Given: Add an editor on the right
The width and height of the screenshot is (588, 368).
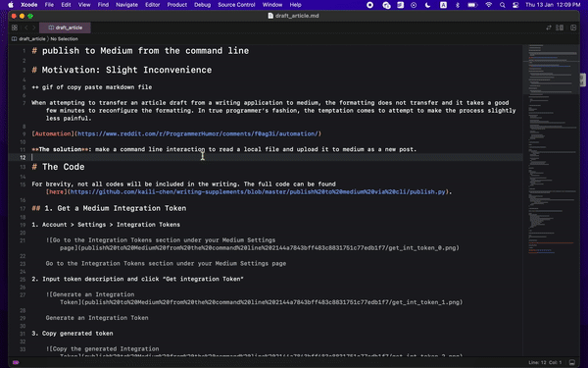Looking at the screenshot, I should [573, 27].
